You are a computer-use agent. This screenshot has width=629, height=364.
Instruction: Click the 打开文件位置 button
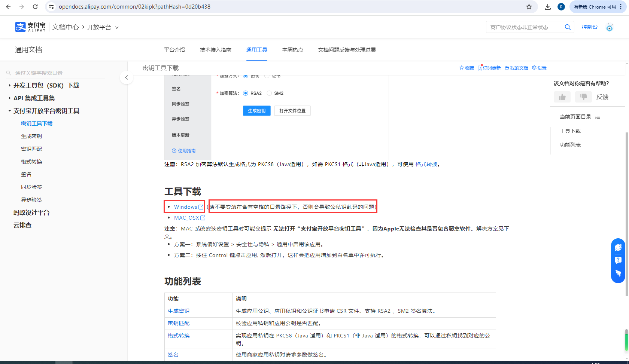292,111
